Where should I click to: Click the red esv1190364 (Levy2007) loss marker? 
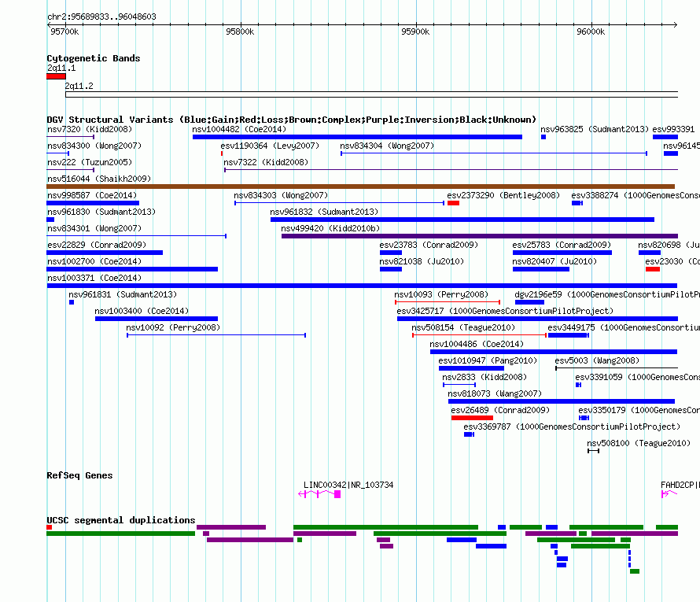tap(222, 153)
